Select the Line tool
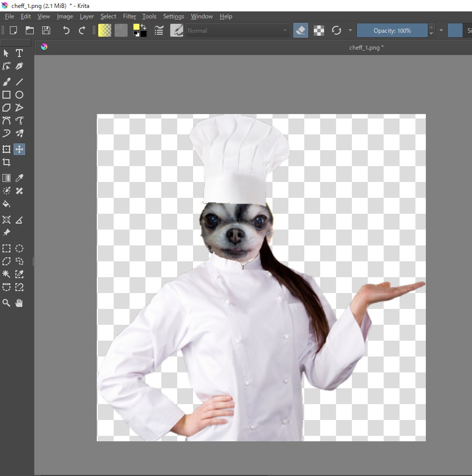The width and height of the screenshot is (472, 476). pos(19,82)
